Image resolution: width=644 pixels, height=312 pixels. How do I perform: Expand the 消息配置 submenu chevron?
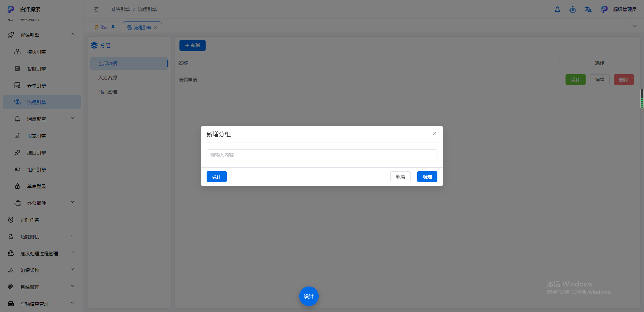click(x=72, y=118)
